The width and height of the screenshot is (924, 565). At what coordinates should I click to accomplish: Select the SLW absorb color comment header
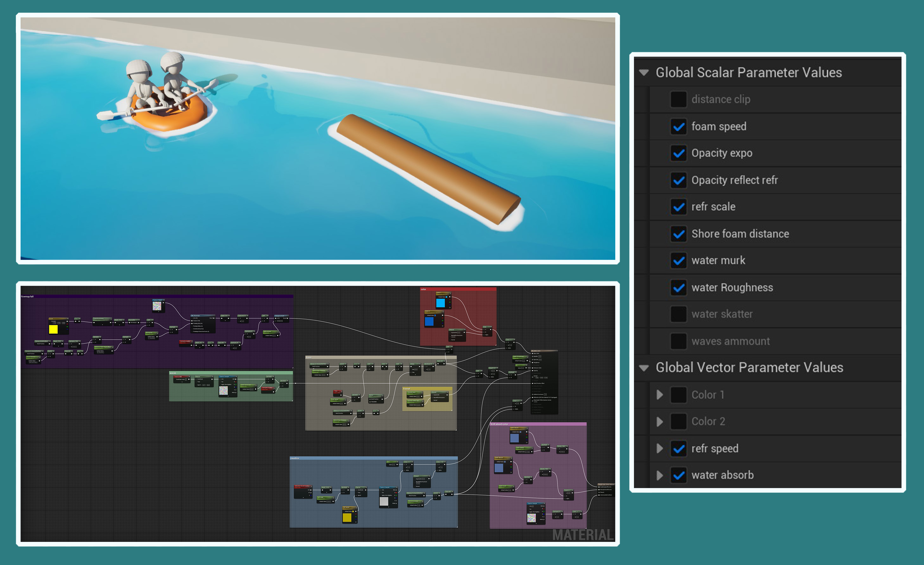499,424
